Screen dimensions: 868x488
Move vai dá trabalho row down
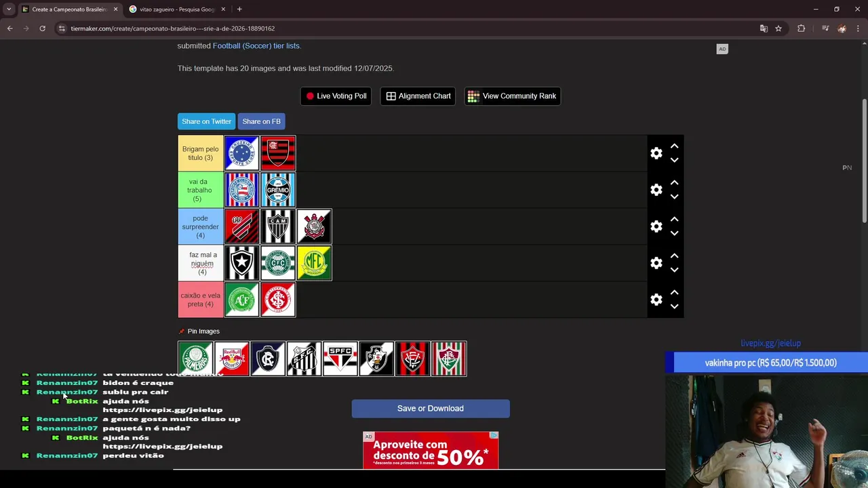(674, 197)
